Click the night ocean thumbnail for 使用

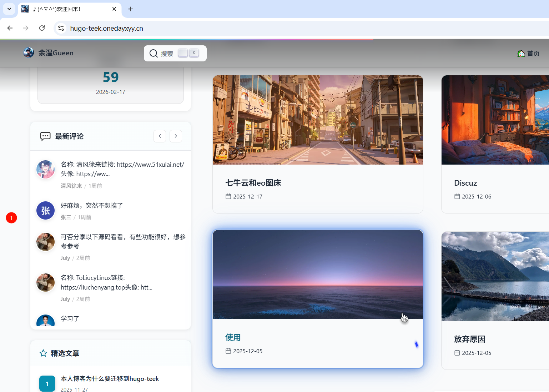[x=318, y=274]
